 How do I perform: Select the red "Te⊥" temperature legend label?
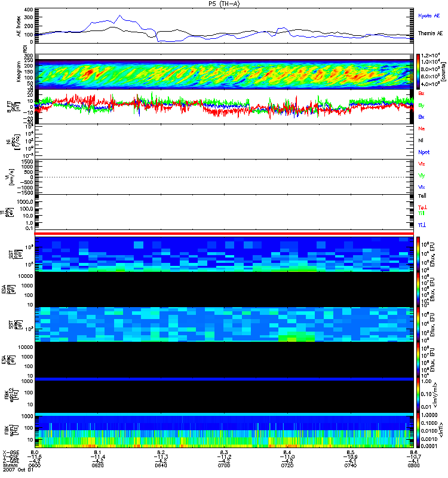click(x=422, y=207)
